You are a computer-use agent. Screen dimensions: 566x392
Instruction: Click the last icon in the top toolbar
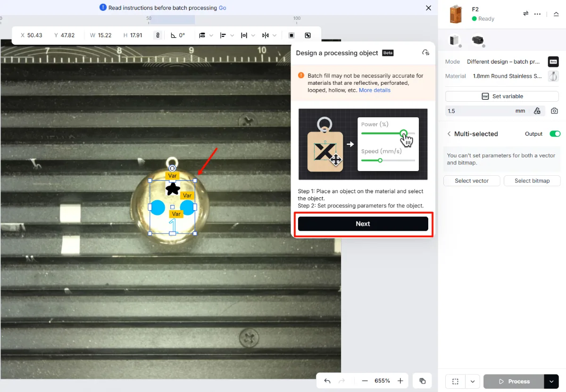click(x=308, y=35)
